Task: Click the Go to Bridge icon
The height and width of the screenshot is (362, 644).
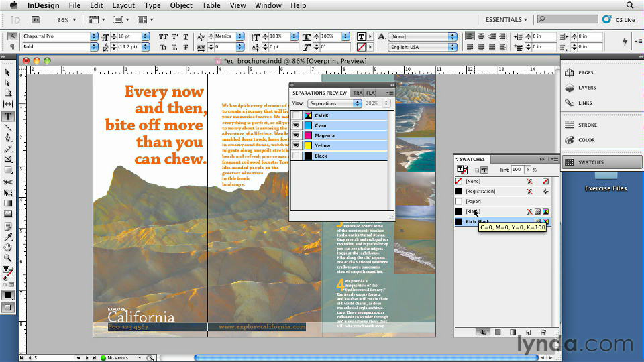Action: pos(36,19)
